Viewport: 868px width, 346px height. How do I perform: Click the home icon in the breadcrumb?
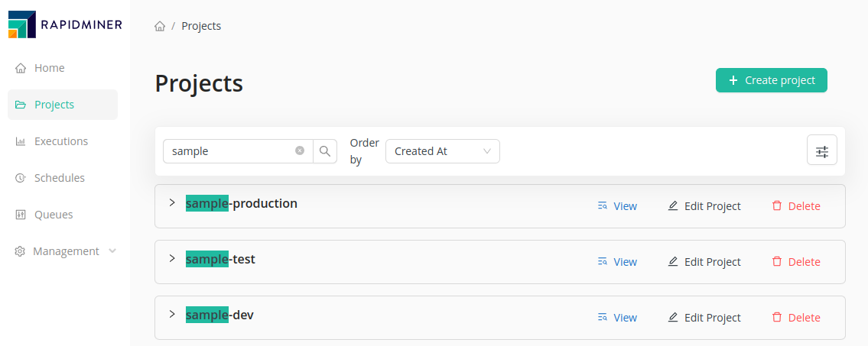tap(160, 26)
